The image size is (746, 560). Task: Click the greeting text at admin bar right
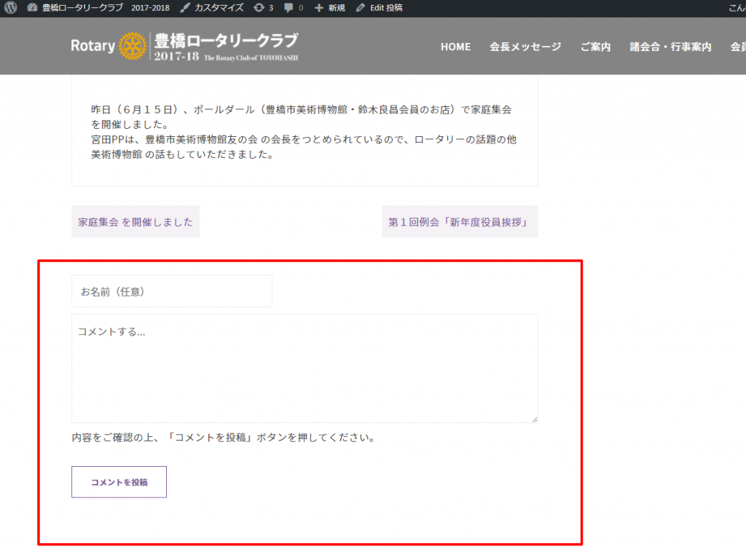point(736,8)
